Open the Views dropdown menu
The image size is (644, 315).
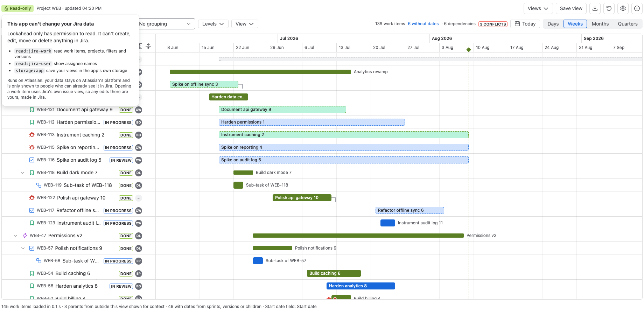tap(538, 8)
